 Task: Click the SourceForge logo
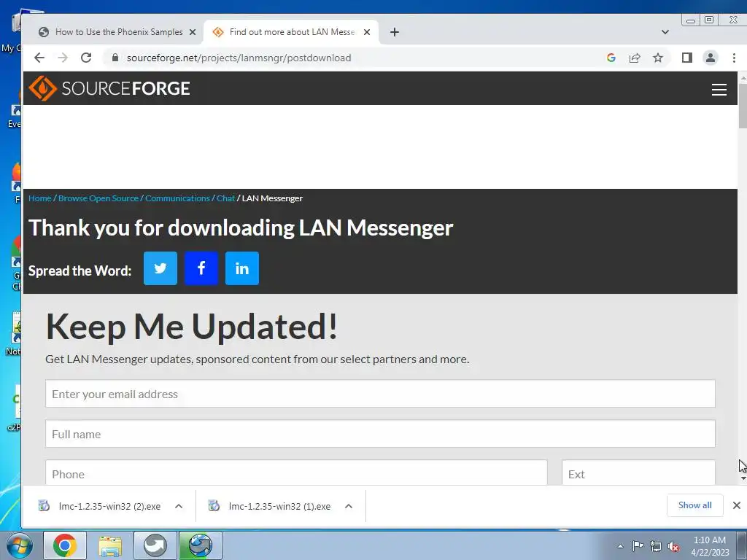pyautogui.click(x=109, y=88)
